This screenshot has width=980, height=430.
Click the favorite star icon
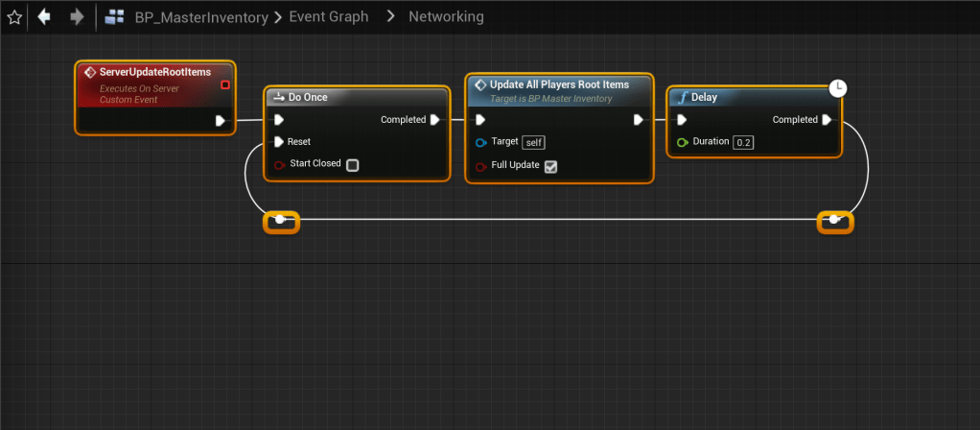(x=13, y=16)
